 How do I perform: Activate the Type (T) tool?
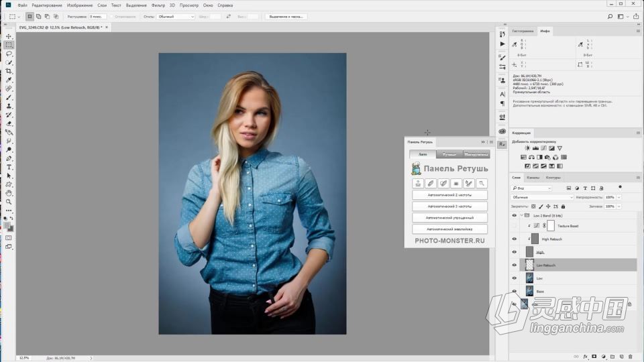[9, 167]
